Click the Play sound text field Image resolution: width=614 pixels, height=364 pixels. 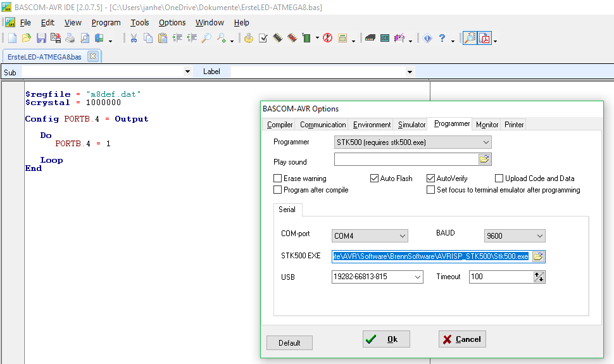(x=406, y=159)
